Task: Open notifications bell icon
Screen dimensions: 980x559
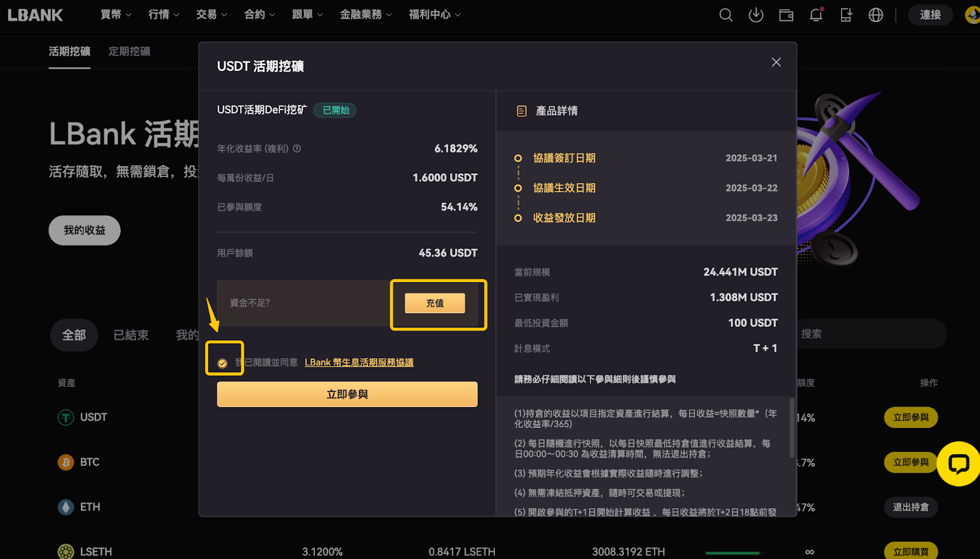Action: (816, 15)
